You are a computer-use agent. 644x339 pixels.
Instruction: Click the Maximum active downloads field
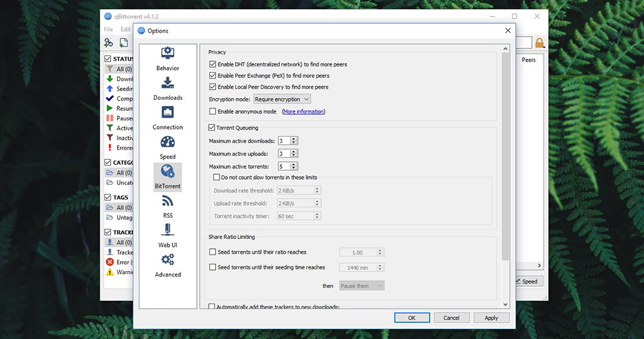click(284, 141)
